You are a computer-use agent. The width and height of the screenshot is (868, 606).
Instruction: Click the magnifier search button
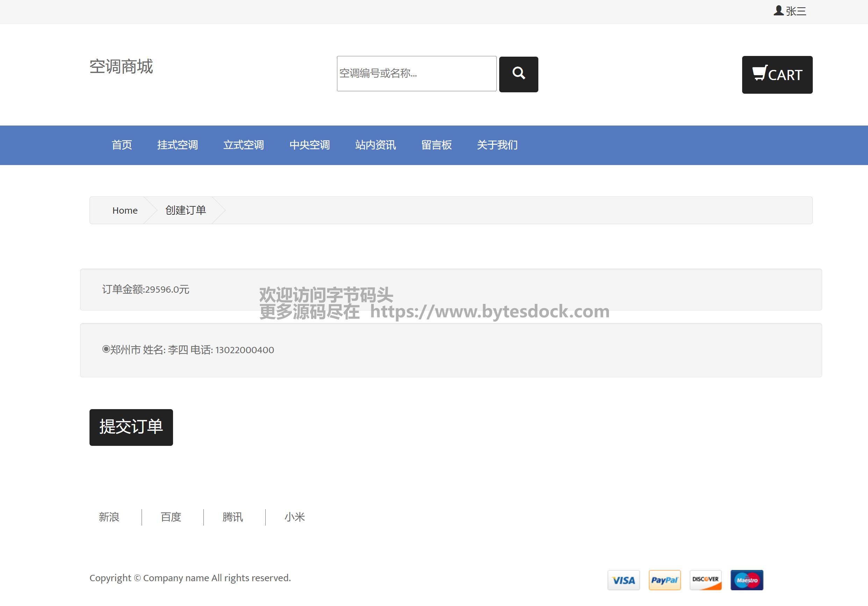[518, 74]
